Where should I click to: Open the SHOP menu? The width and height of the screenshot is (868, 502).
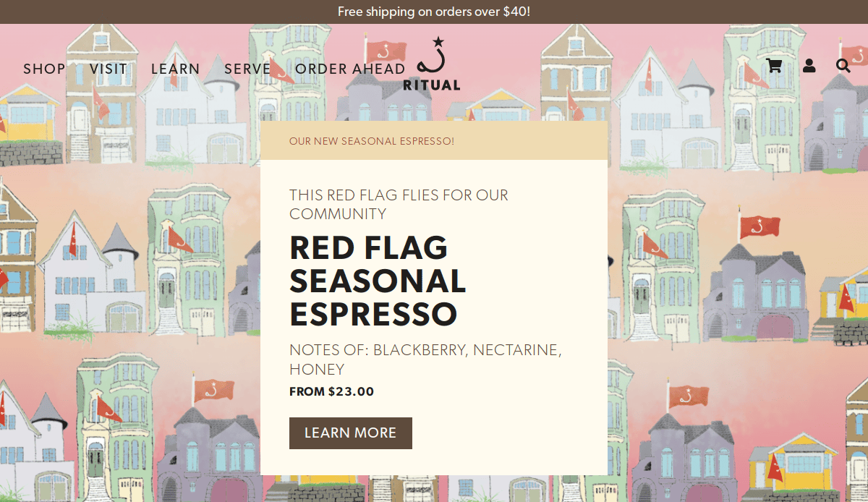[x=43, y=69]
